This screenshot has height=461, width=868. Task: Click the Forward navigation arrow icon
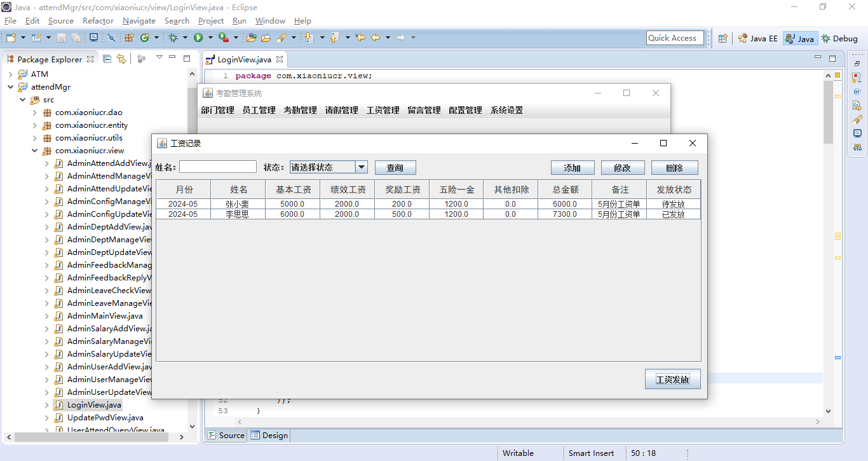(401, 38)
